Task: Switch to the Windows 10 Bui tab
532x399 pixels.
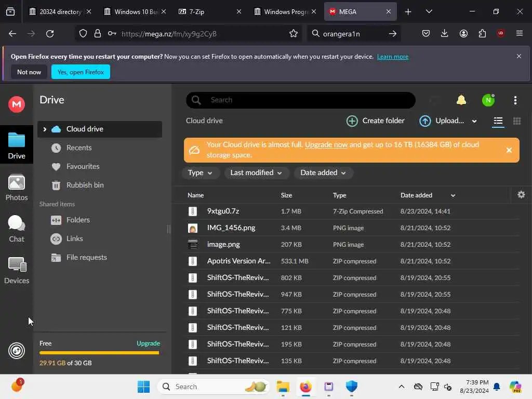Action: (136, 11)
